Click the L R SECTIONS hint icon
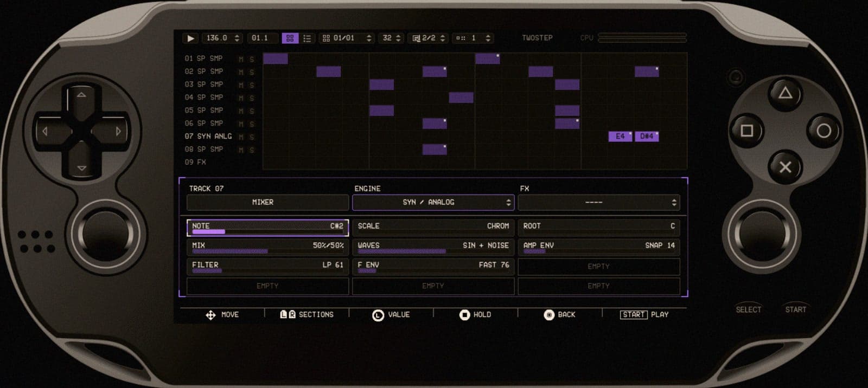 [x=288, y=315]
